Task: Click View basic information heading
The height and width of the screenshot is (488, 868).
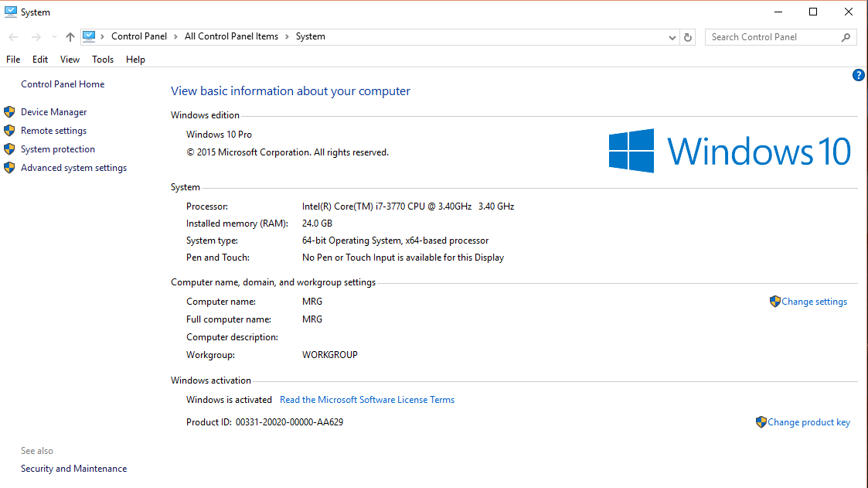Action: tap(291, 91)
